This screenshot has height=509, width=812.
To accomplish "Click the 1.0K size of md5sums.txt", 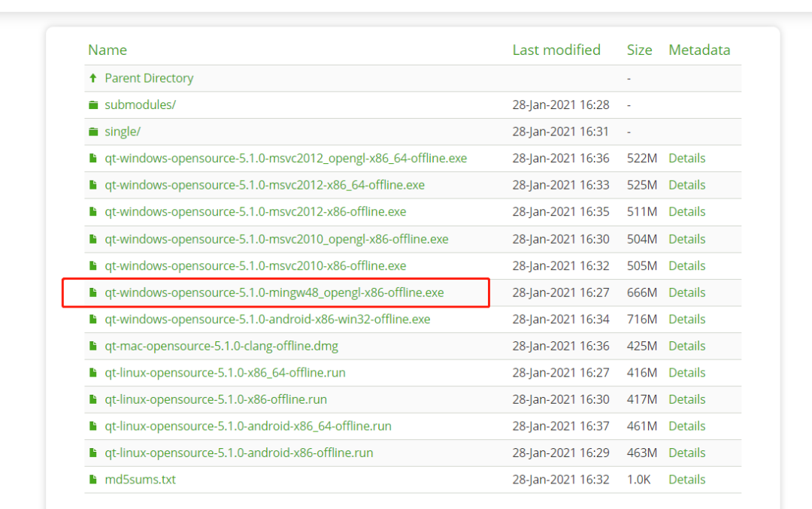I will click(x=639, y=480).
